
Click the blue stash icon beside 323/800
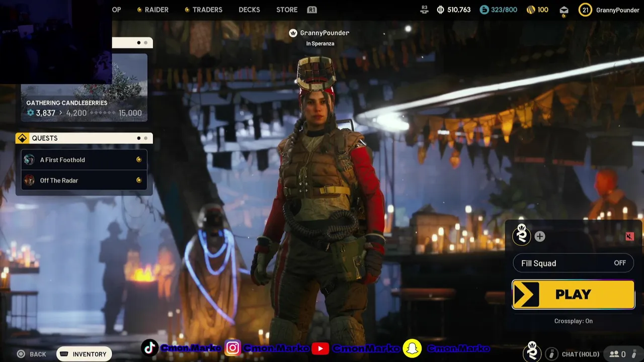484,10
